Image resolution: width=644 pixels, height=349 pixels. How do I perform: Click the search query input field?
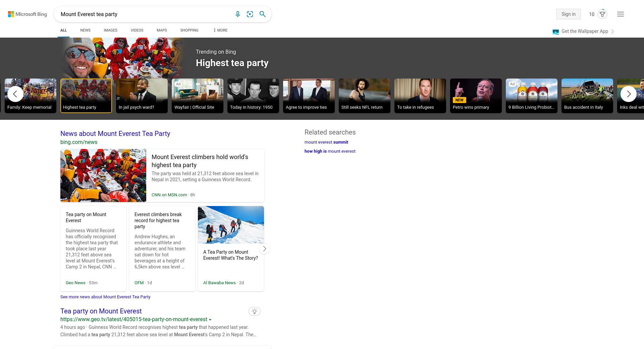point(144,14)
